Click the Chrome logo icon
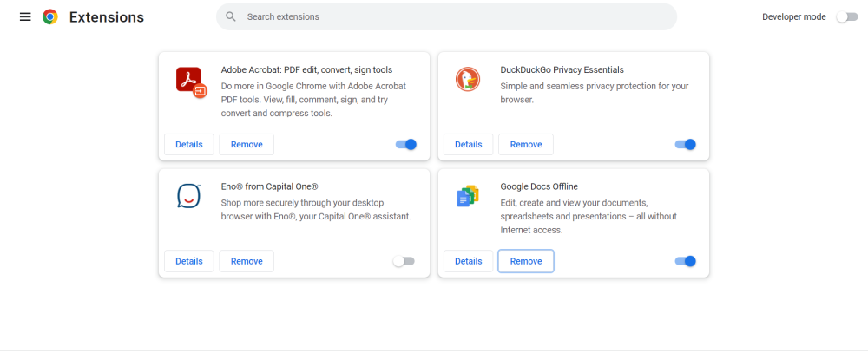Screen dimensions: 868x353 (x=50, y=17)
